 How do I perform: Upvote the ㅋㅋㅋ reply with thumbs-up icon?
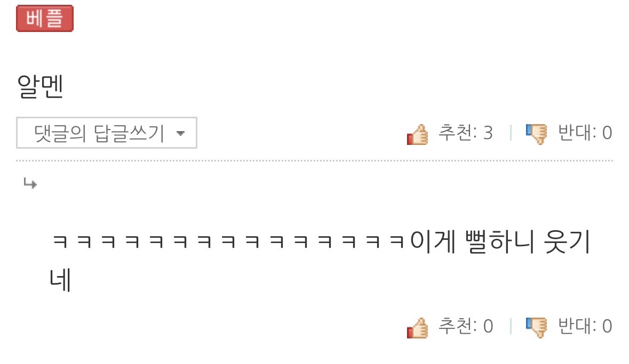(x=418, y=328)
